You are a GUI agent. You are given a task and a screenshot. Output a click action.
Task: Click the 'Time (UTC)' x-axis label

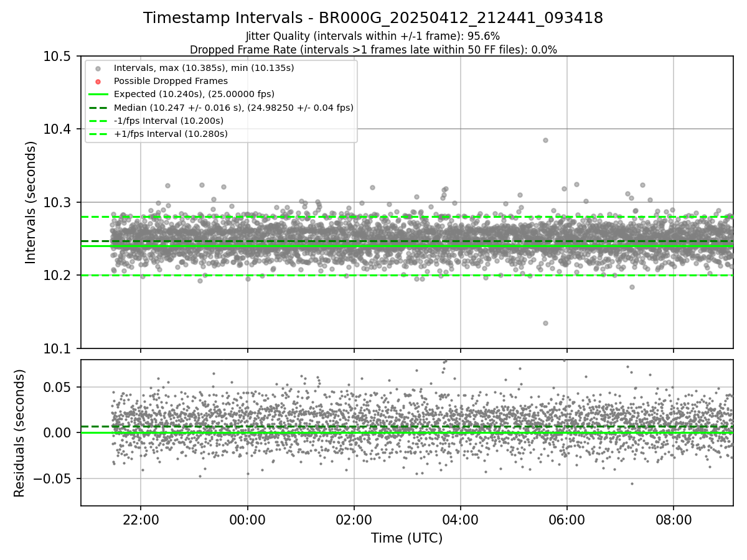[406, 538]
